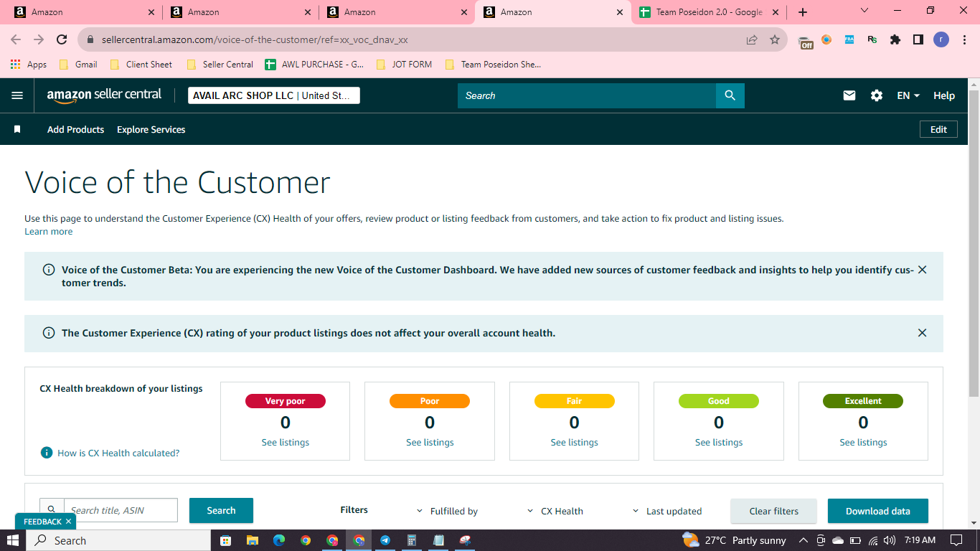
Task: Click the Amazon Seller Central logo
Action: 105,95
